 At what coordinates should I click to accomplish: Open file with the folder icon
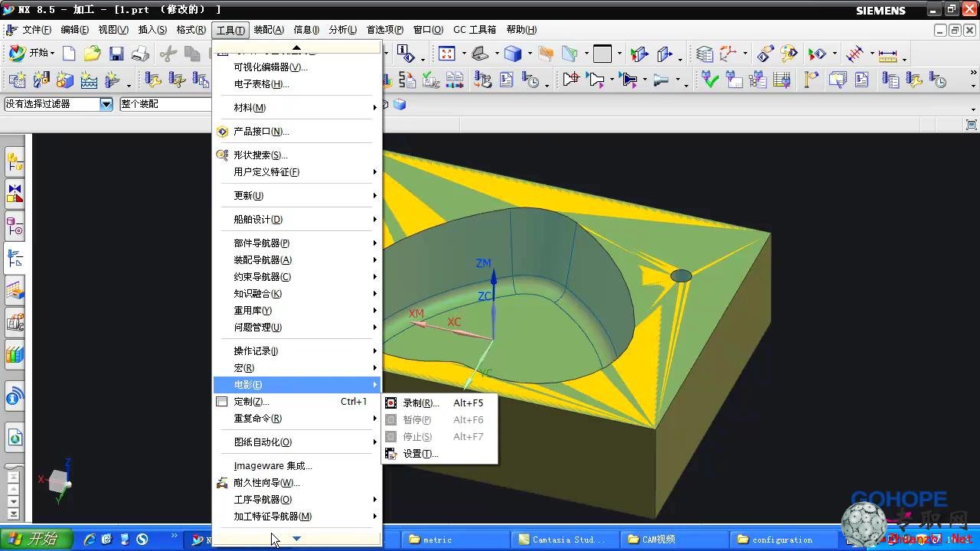[93, 54]
